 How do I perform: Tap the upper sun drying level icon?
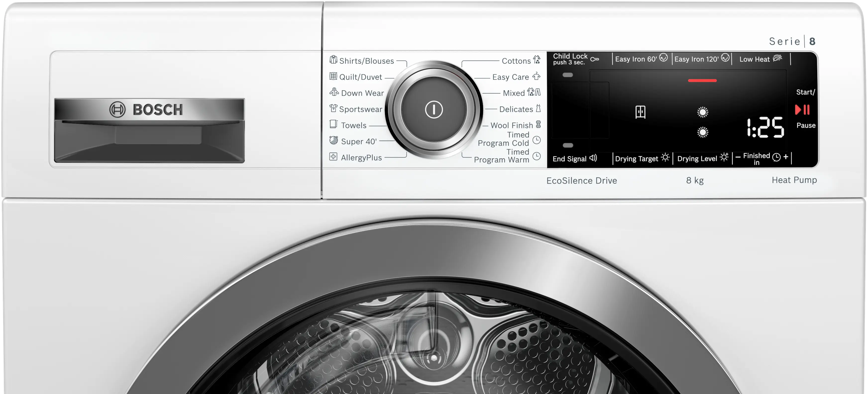click(x=703, y=112)
